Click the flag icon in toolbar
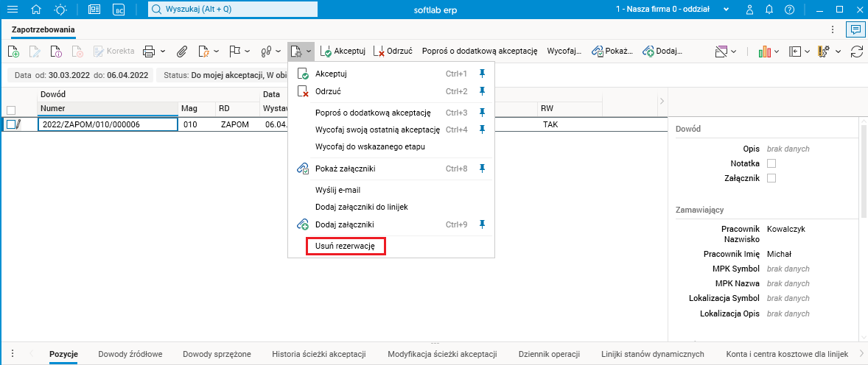The height and width of the screenshot is (365, 868). tap(235, 52)
